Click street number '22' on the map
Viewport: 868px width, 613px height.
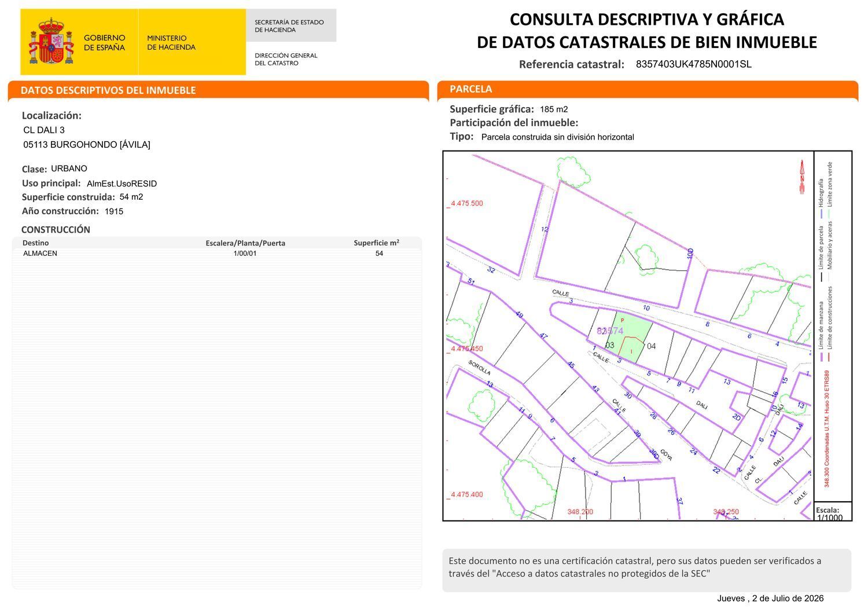[x=716, y=470]
